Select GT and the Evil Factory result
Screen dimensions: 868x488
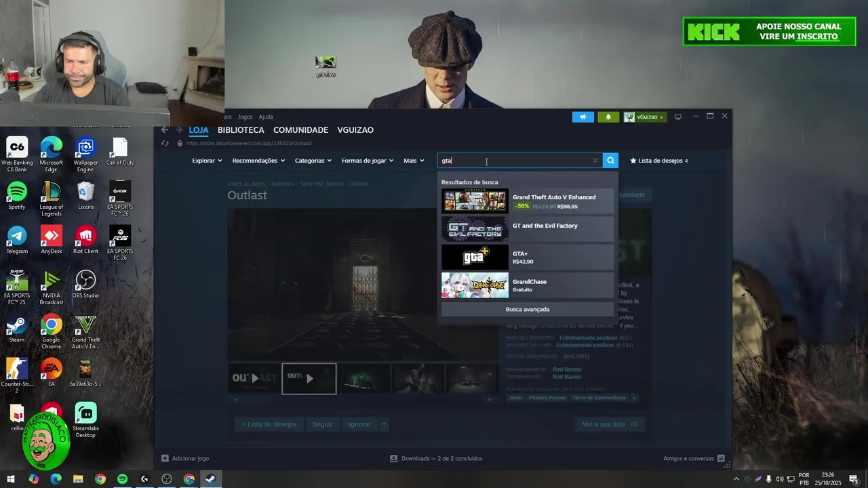coord(527,229)
